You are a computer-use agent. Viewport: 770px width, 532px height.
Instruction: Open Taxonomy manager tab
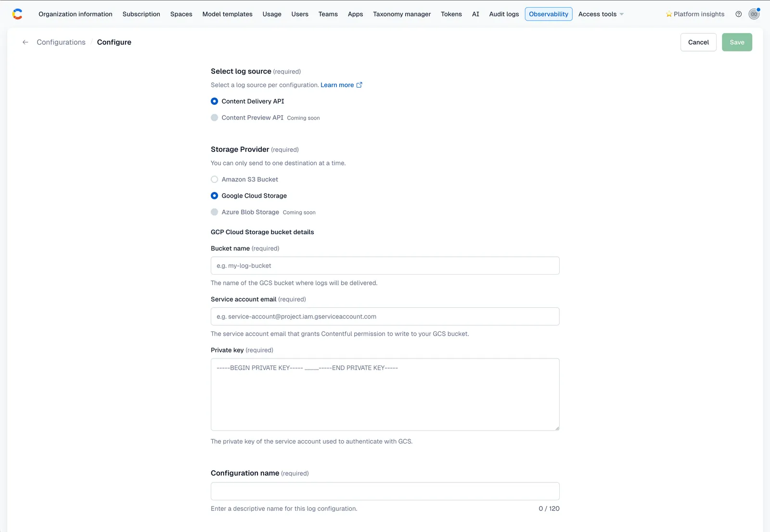(x=402, y=14)
